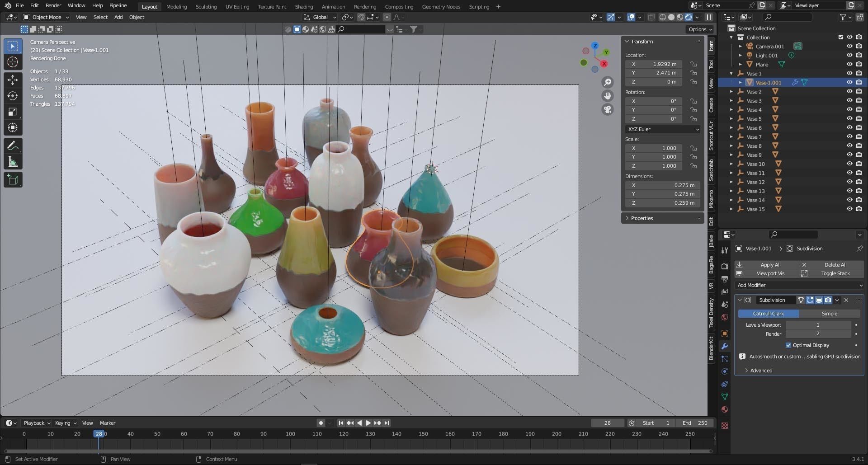Click the Delete All button
The width and height of the screenshot is (868, 465).
click(x=832, y=265)
